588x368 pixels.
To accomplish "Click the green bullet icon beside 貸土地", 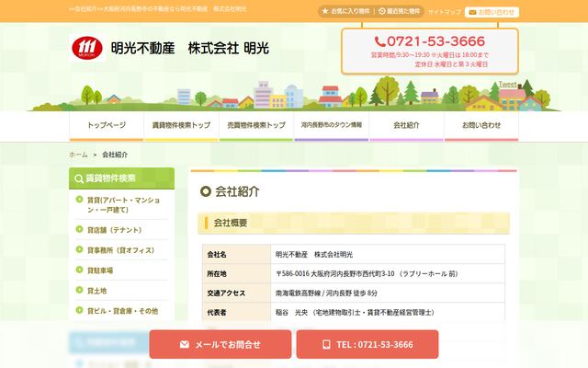I will pyautogui.click(x=79, y=290).
